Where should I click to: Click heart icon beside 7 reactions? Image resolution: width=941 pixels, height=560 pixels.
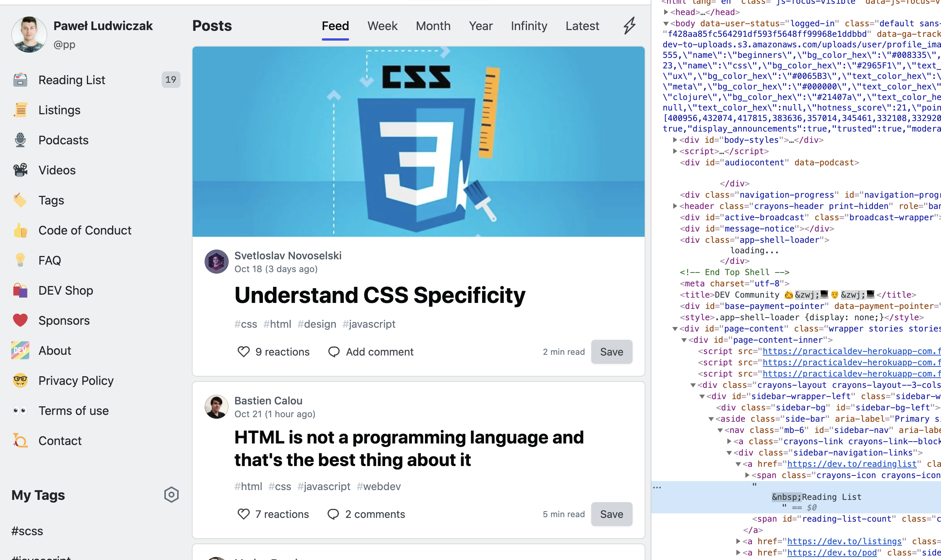point(244,514)
